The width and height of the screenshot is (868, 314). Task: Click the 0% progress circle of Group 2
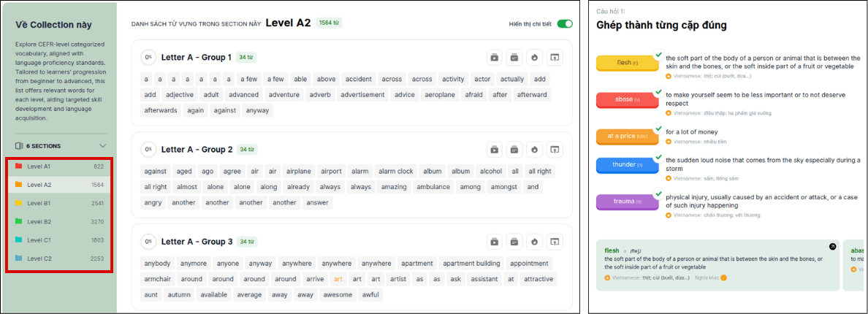click(148, 149)
